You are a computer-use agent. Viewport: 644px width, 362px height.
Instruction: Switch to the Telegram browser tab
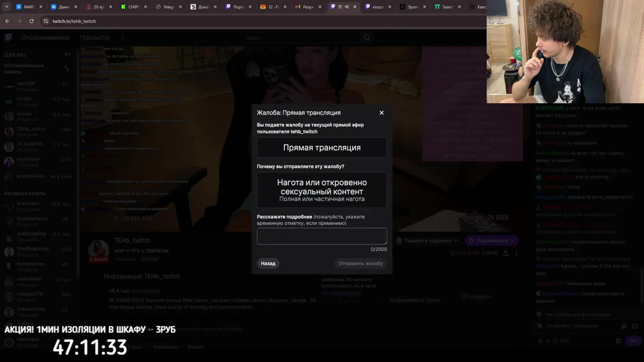tap(169, 7)
